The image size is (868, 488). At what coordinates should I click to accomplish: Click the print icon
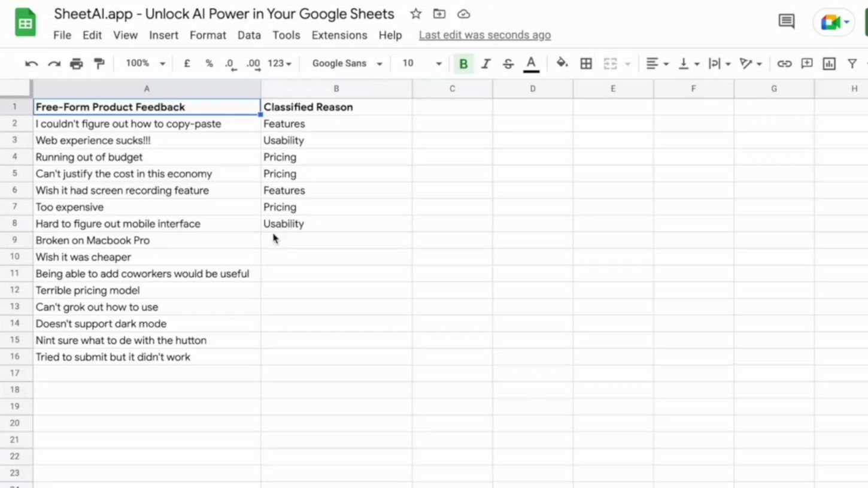pos(77,63)
